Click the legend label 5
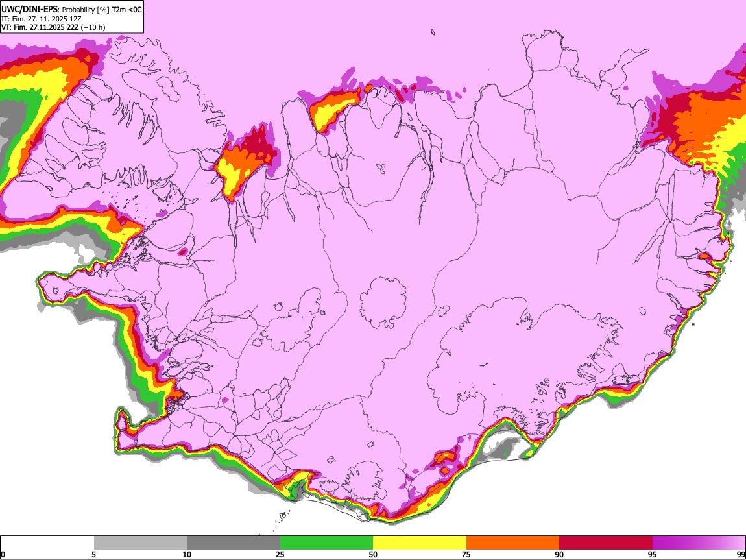The image size is (746, 560). (x=93, y=554)
